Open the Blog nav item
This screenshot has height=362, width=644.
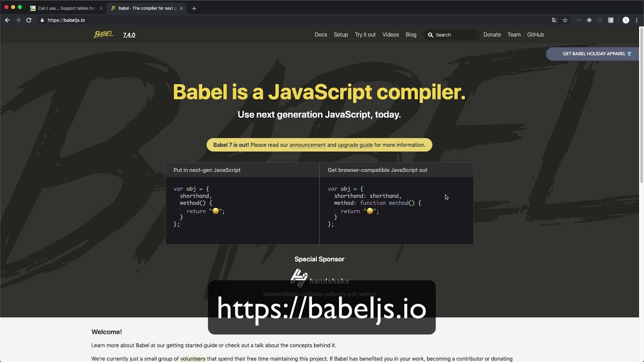coord(411,35)
